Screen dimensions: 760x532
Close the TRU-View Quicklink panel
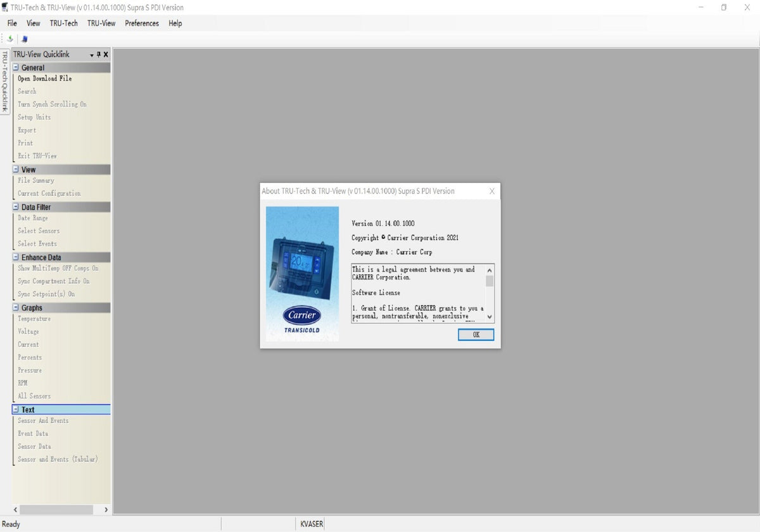pos(106,54)
